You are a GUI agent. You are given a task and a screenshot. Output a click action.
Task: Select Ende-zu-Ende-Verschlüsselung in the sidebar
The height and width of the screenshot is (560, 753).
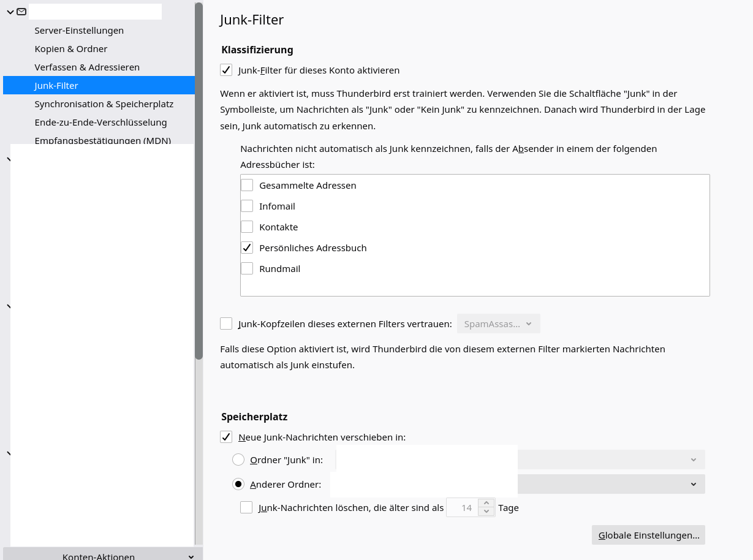100,123
